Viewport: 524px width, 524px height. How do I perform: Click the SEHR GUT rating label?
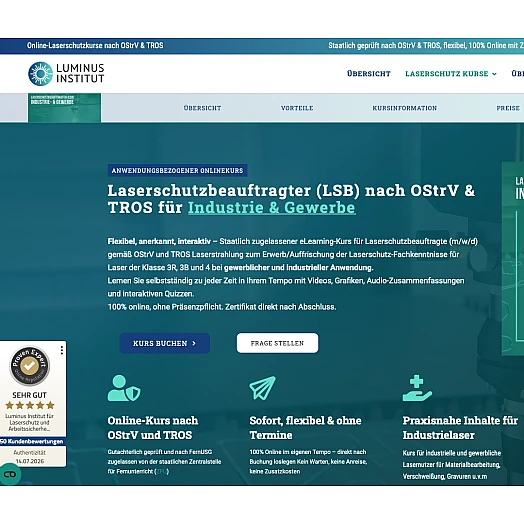[29, 395]
